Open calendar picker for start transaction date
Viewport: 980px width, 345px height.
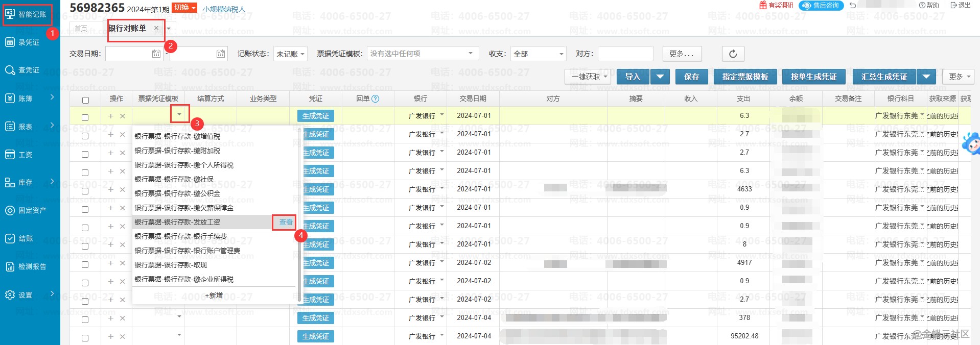(x=156, y=54)
